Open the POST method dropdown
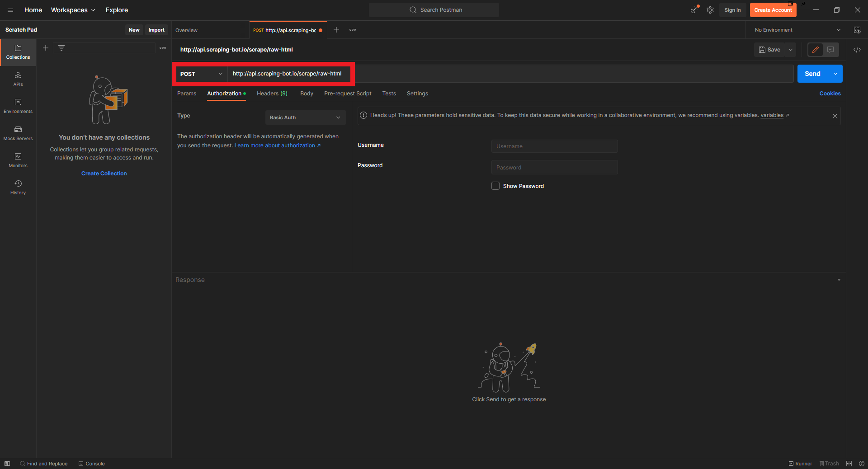This screenshot has width=868, height=469. pos(201,74)
